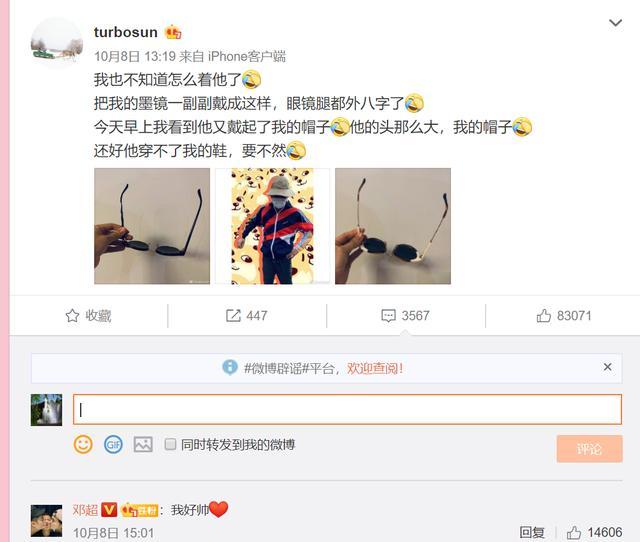
Task: Click the 欢迎查阅 link
Action: tap(375, 368)
